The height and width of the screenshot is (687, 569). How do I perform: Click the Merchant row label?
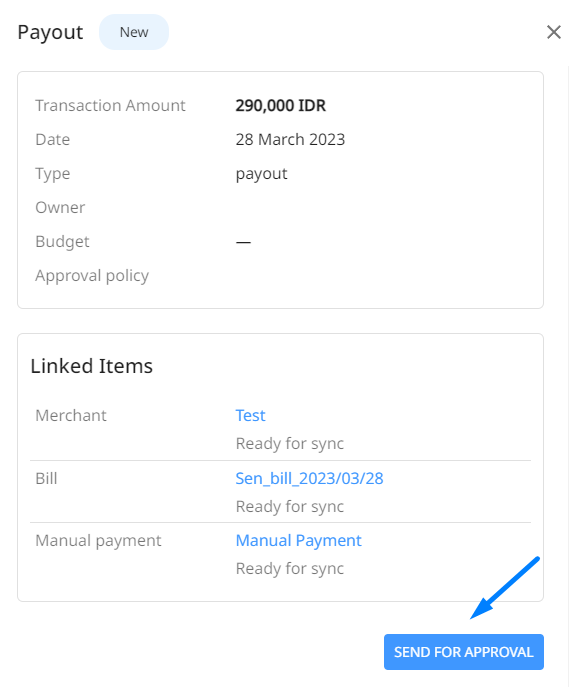point(71,415)
